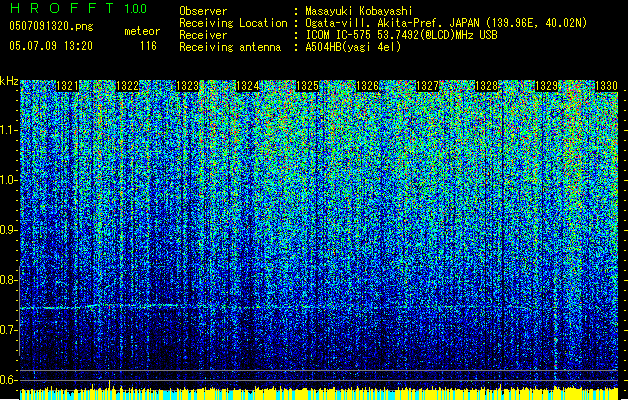Click the 0.7 frequency axis label
Image resolution: width=629 pixels, height=400 pixels.
9,330
